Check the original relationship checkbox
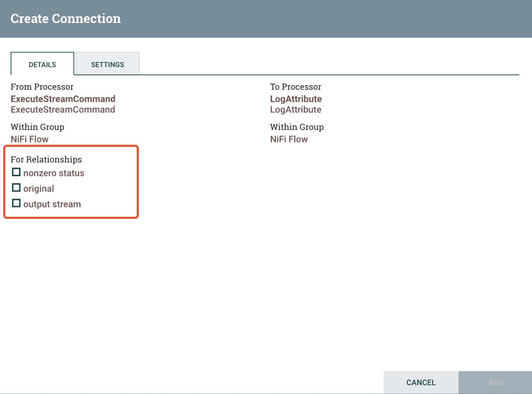The height and width of the screenshot is (394, 532). click(16, 188)
